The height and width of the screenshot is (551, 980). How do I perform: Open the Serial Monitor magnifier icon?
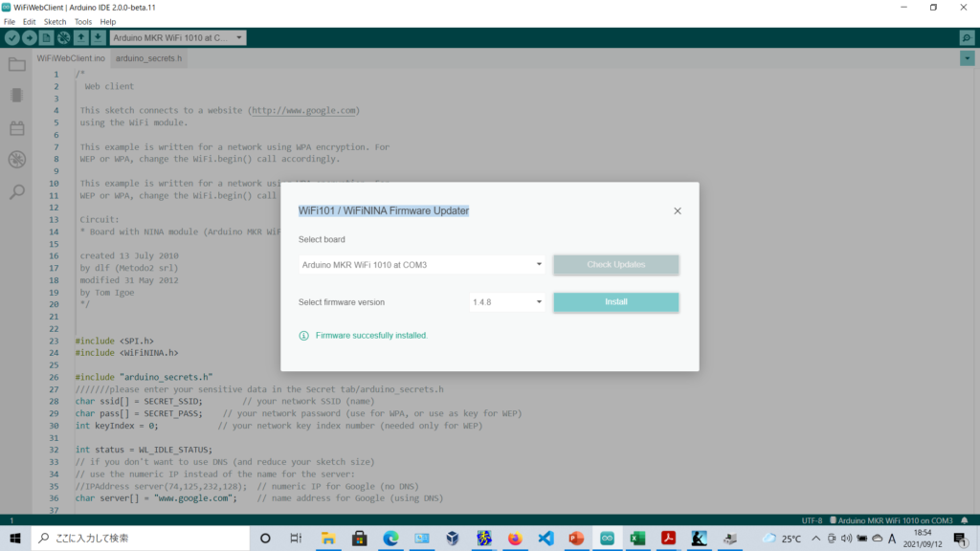pyautogui.click(x=967, y=38)
